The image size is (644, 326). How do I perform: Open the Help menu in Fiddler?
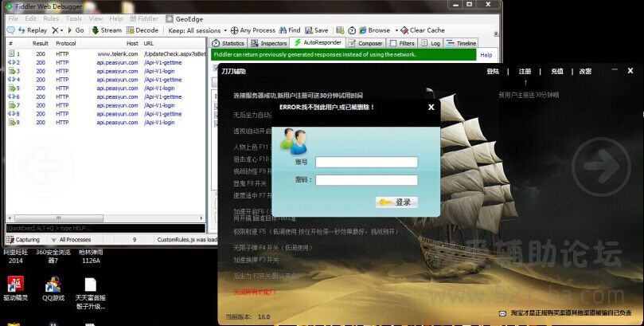click(x=116, y=18)
